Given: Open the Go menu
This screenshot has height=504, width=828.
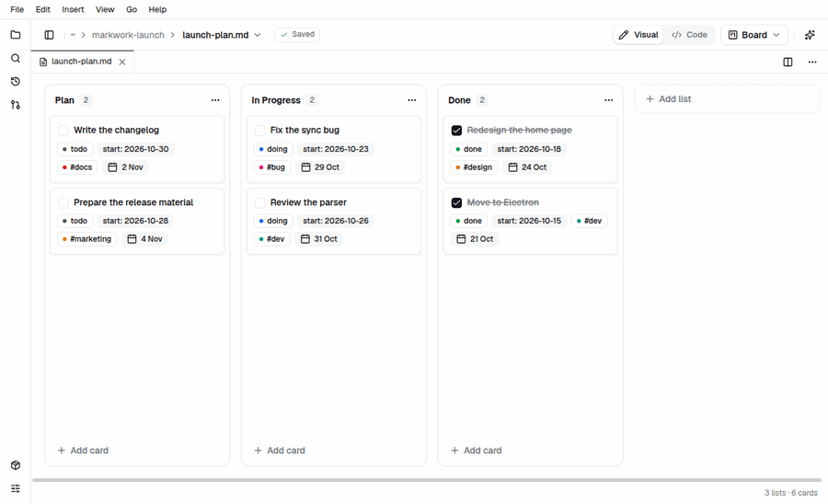Looking at the screenshot, I should 132,9.
